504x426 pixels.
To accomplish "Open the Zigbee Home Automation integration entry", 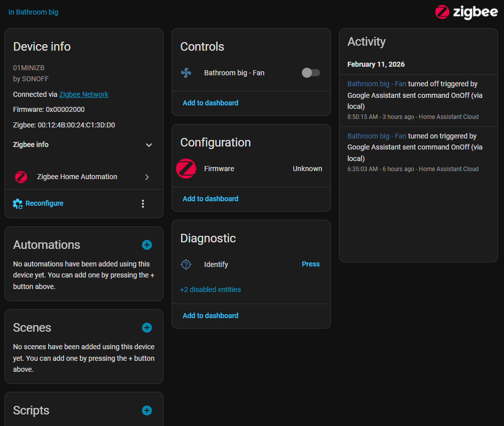I will click(84, 177).
